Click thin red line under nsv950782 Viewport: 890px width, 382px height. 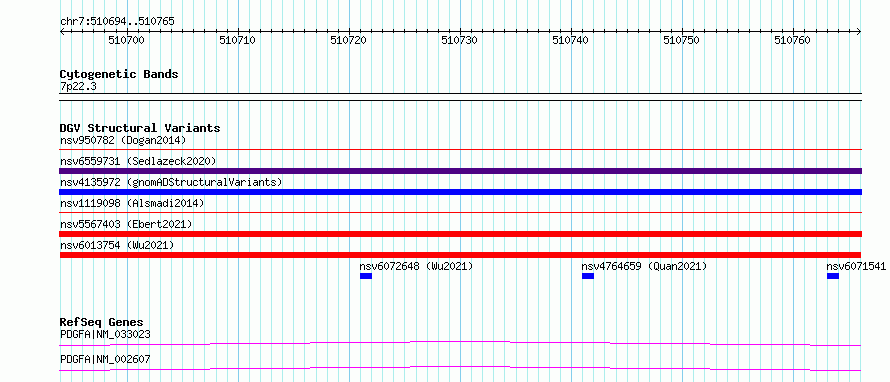click(461, 150)
